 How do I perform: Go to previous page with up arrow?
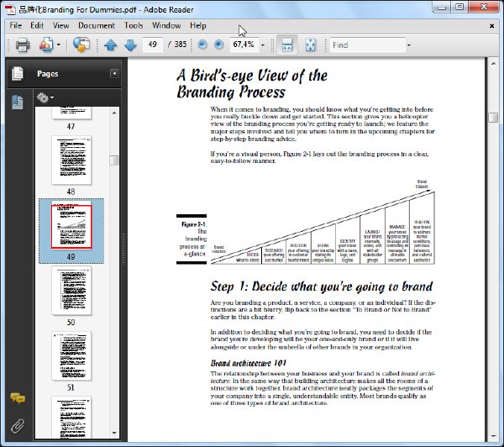(110, 45)
